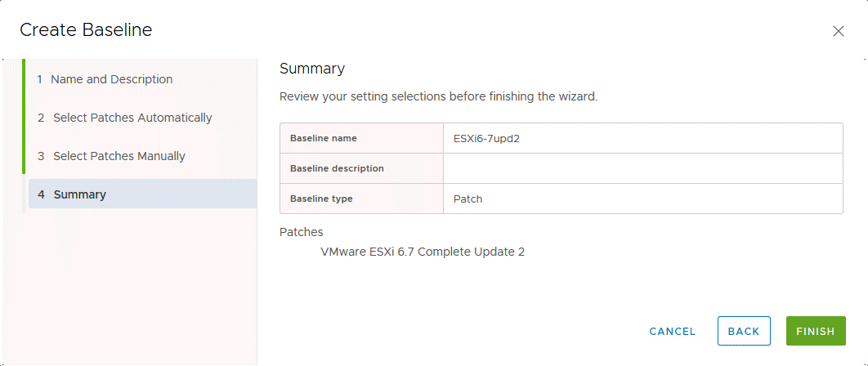The height and width of the screenshot is (366, 868).
Task: Select the Patch type value cell
Action: click(468, 199)
